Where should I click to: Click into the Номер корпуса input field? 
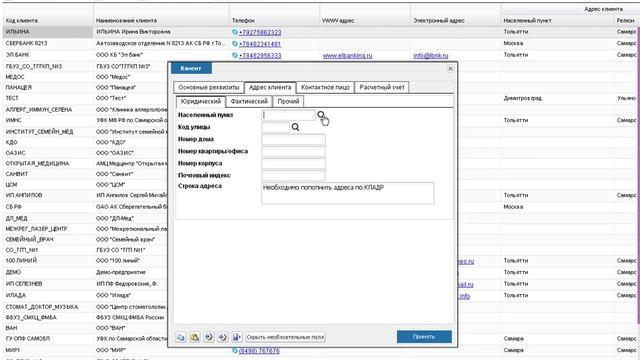pos(293,163)
